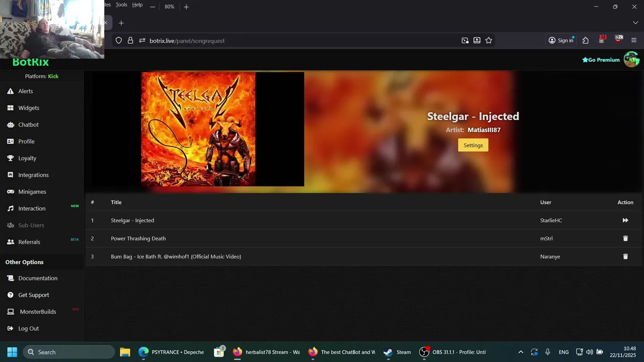Screen dimensions: 644x362
Task: Click the picture-in-picture icon in address bar
Action: point(465,41)
